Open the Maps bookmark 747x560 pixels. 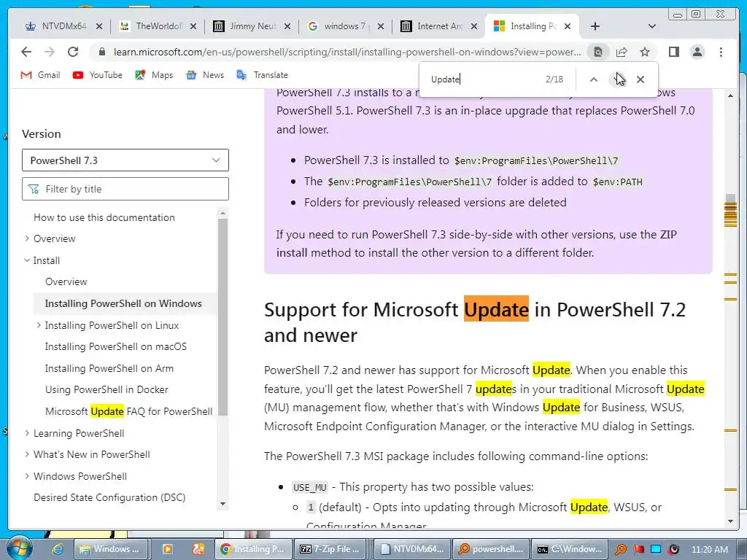click(x=154, y=75)
